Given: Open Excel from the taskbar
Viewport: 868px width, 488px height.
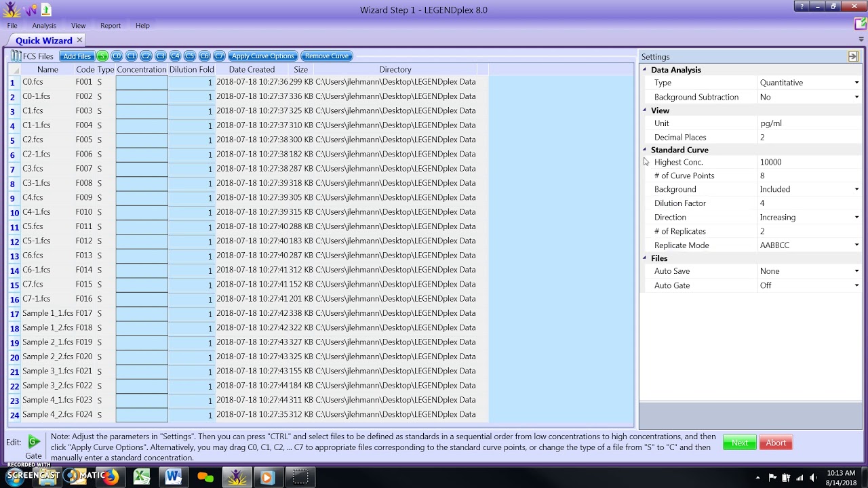Looking at the screenshot, I should [142, 477].
